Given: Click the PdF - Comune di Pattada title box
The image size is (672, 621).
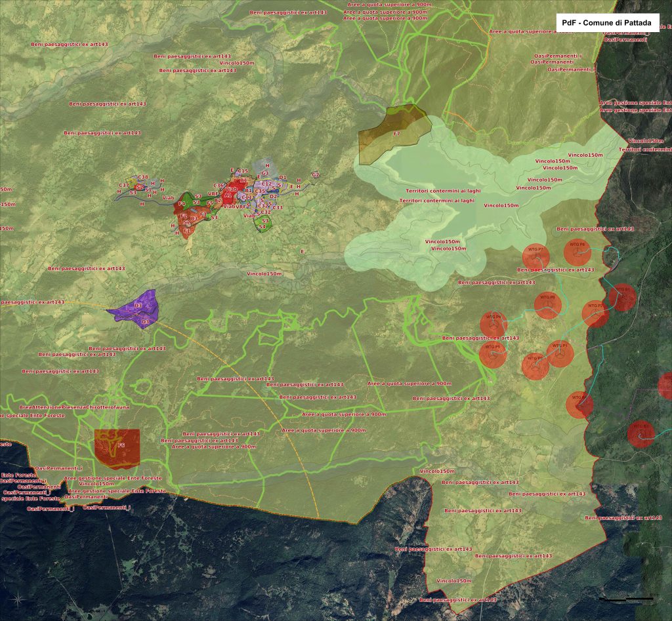Looking at the screenshot, I should click(x=607, y=23).
